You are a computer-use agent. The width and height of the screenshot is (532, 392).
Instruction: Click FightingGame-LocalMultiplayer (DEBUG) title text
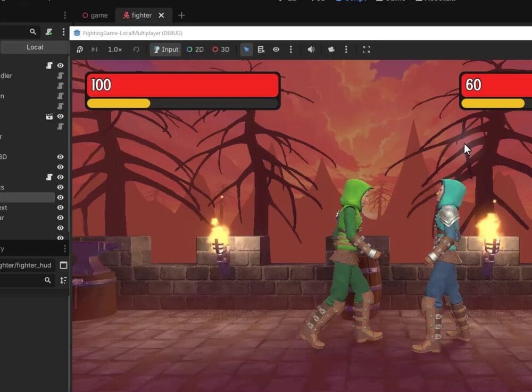(132, 33)
